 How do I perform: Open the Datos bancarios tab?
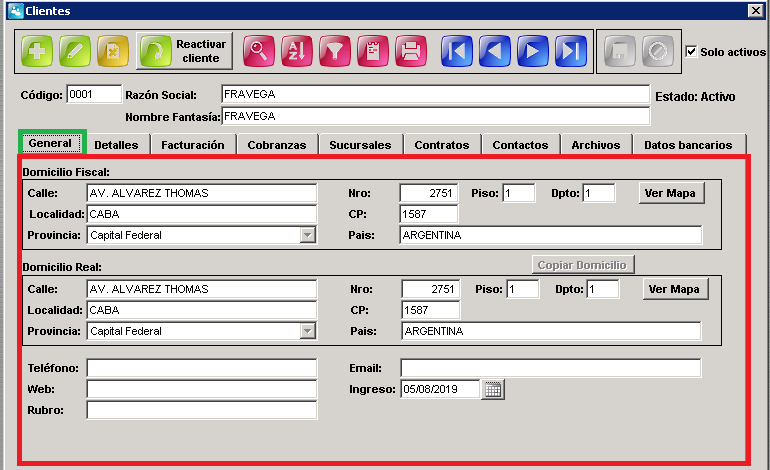(x=688, y=145)
